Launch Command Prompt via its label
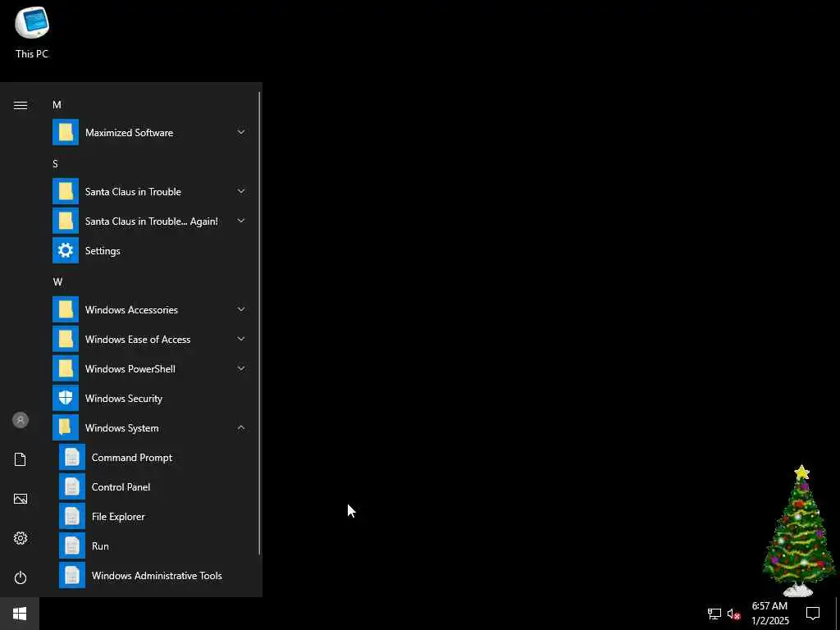The image size is (840, 630). click(x=132, y=458)
